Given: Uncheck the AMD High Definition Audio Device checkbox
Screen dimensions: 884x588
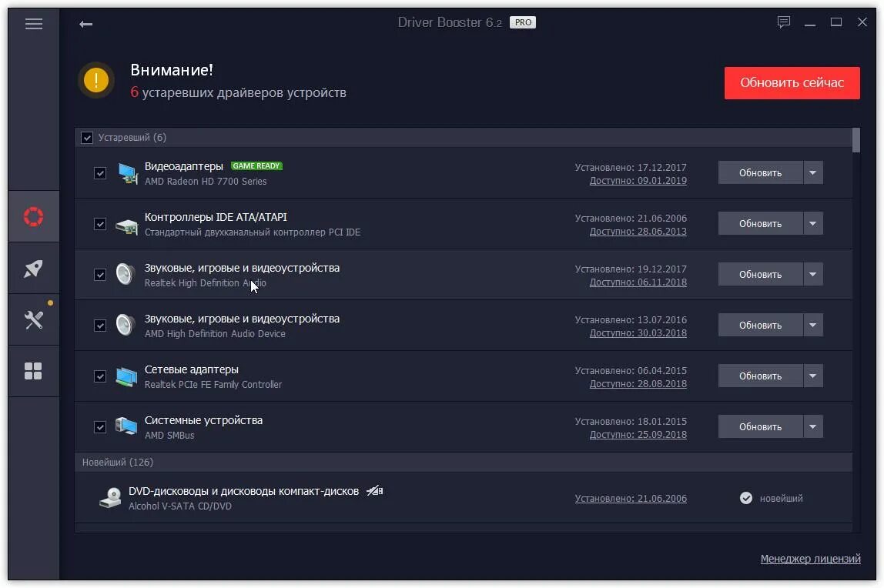Looking at the screenshot, I should 100,325.
